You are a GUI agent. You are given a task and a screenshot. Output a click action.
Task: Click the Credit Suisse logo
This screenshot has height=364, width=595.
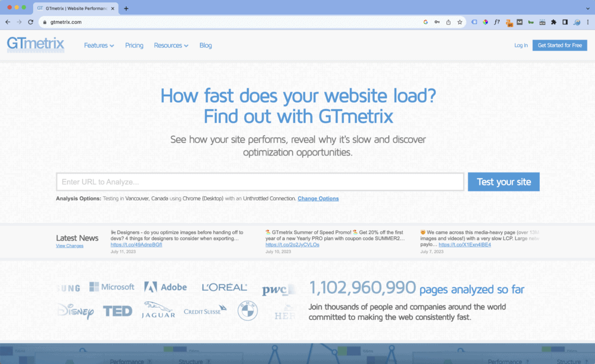tap(205, 310)
